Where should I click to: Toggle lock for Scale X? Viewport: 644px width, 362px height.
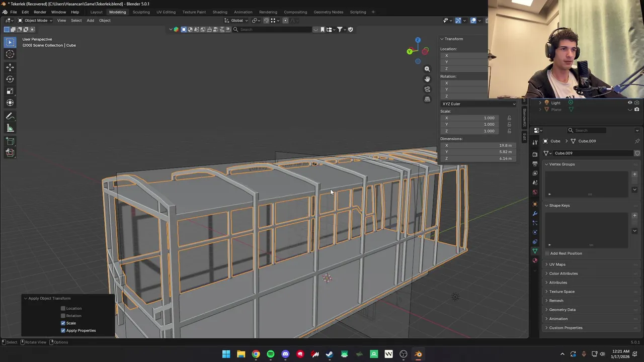(509, 118)
